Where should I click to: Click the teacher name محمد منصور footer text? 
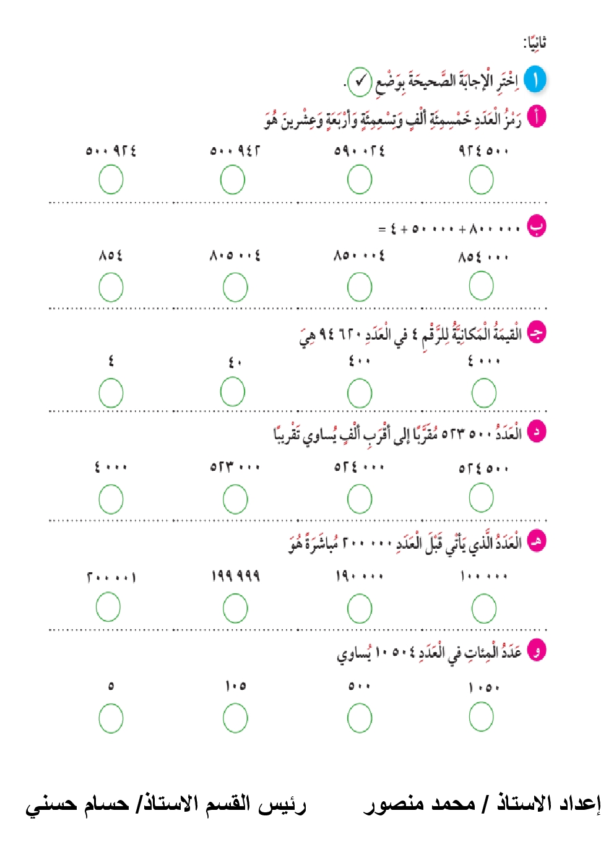[420, 804]
